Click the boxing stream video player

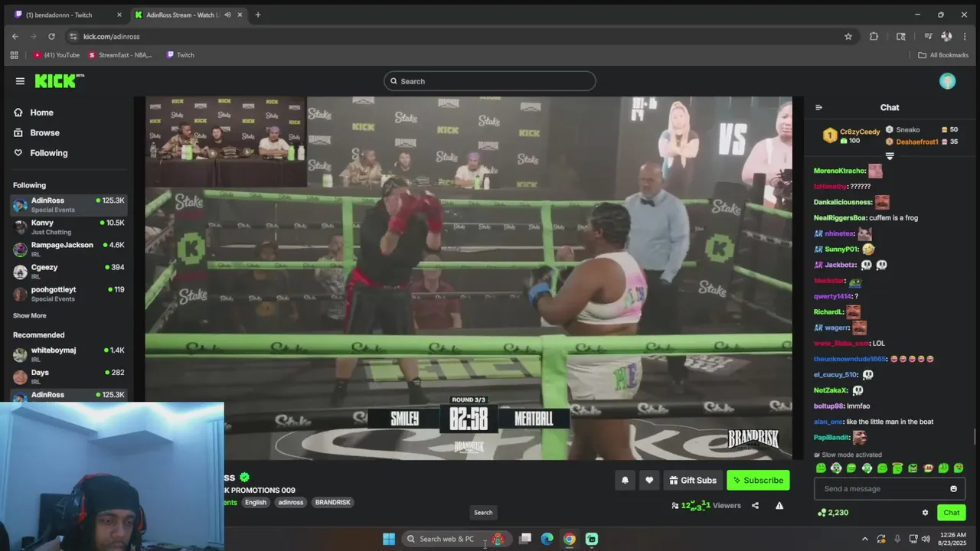pos(469,278)
